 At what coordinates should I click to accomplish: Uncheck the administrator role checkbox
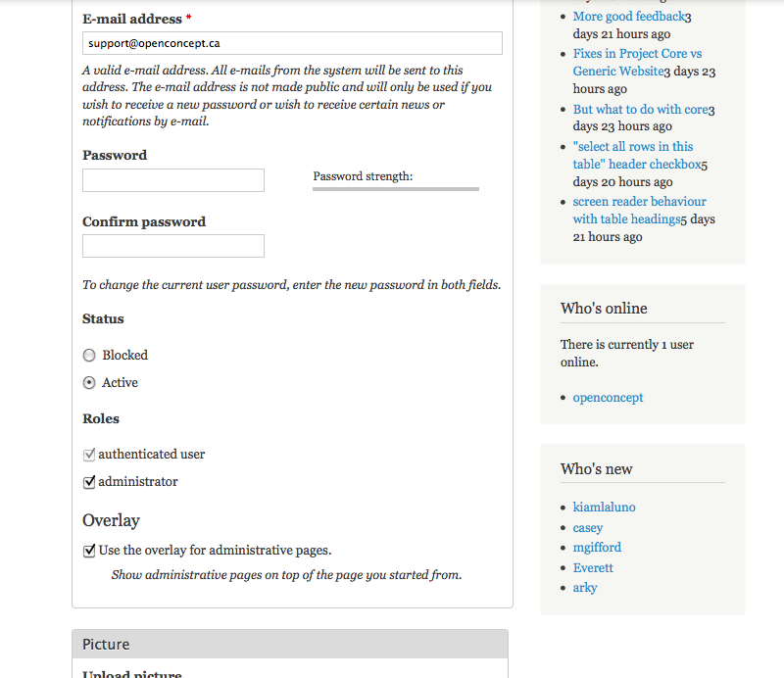[x=89, y=482]
